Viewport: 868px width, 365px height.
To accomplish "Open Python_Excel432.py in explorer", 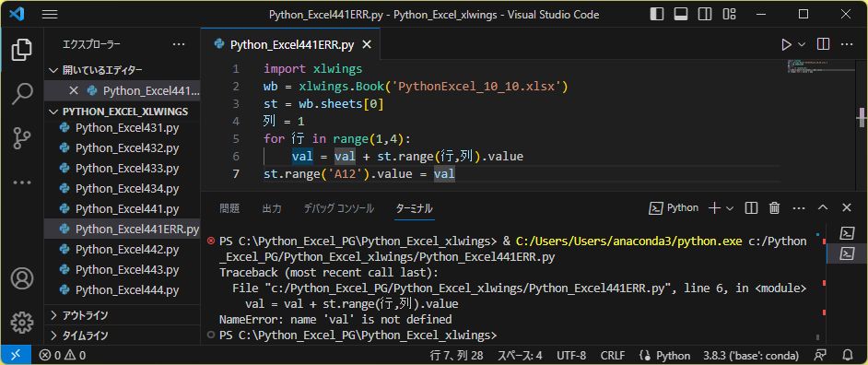I will (x=123, y=148).
